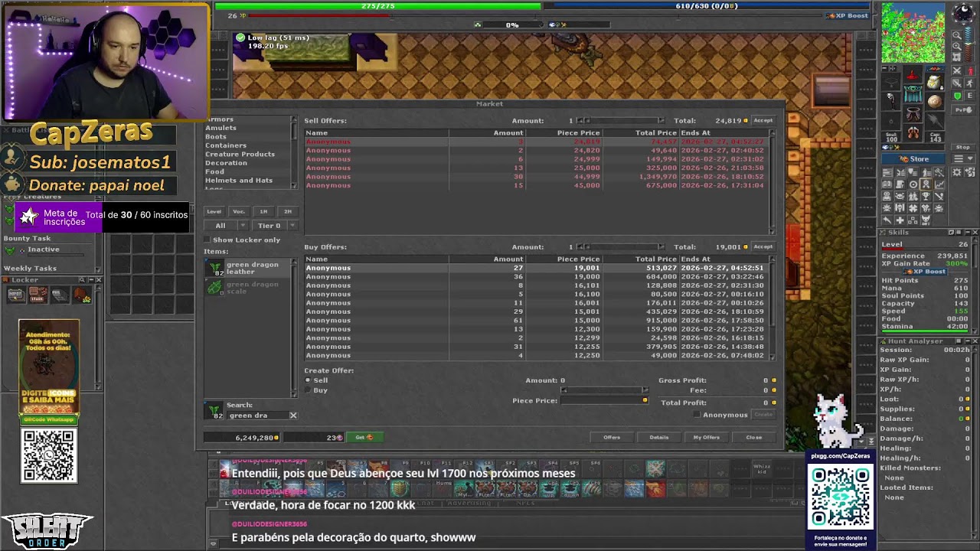Expand the options menu beside Store
The height and width of the screenshot is (551, 980).
(x=963, y=158)
